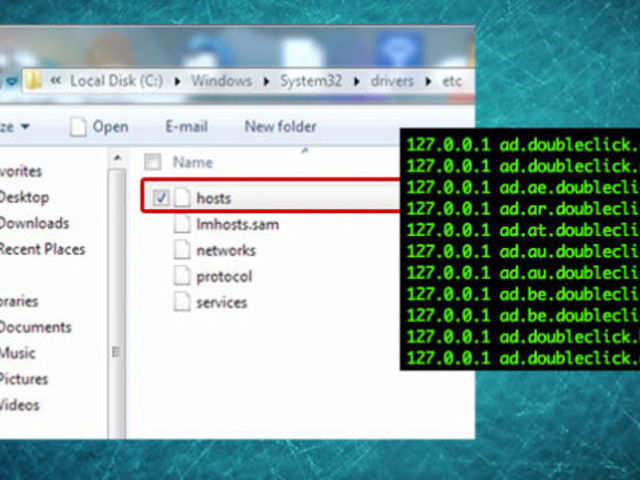Go to the System32 breadcrumb
The image size is (640, 480).
coord(311,81)
